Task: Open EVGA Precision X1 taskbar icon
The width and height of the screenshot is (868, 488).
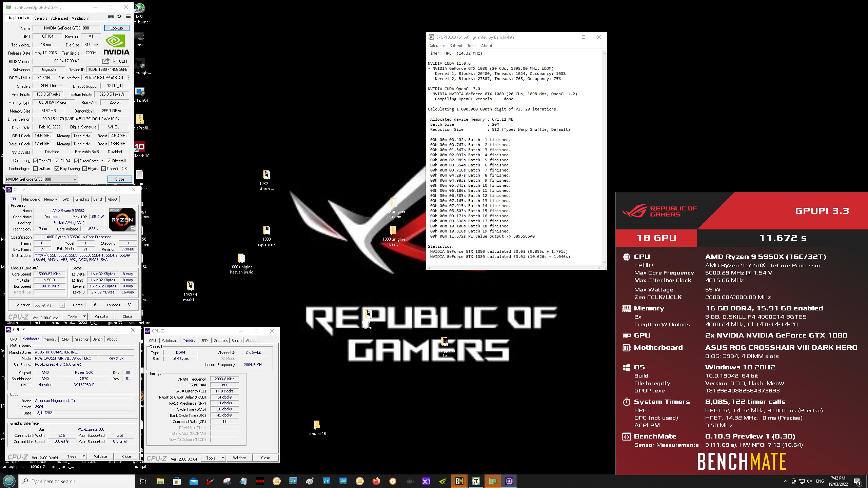Action: (x=426, y=481)
